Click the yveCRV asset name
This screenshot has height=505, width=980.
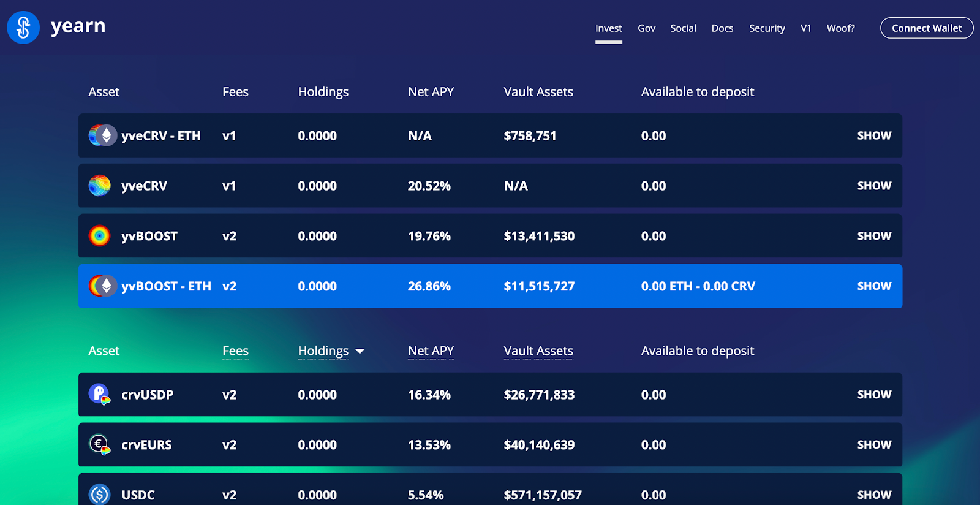(x=144, y=186)
